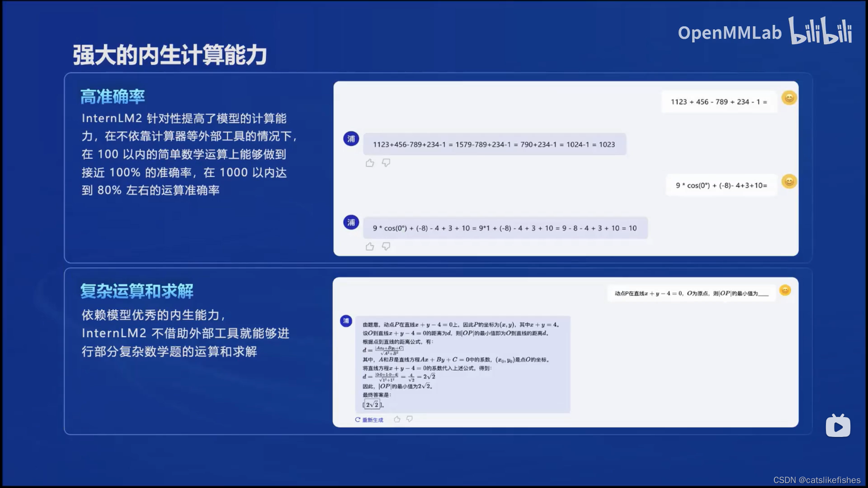Image resolution: width=868 pixels, height=488 pixels.
Task: Like the cos(0°) calculation response
Action: pos(370,247)
